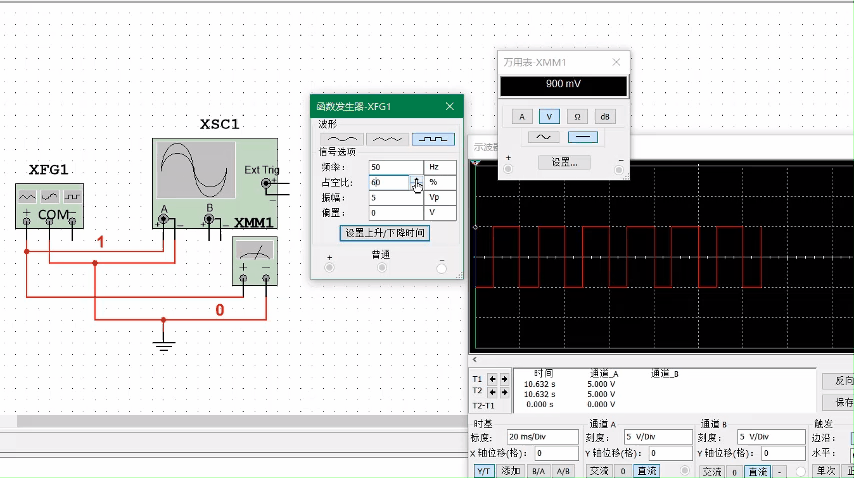
Task: Select triangle waveform in function generator
Action: (387, 139)
